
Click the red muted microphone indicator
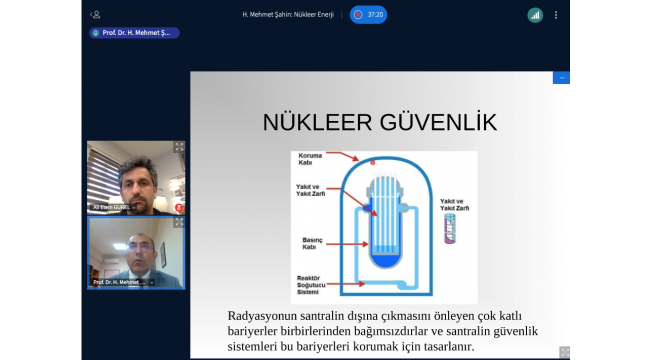coord(179,207)
